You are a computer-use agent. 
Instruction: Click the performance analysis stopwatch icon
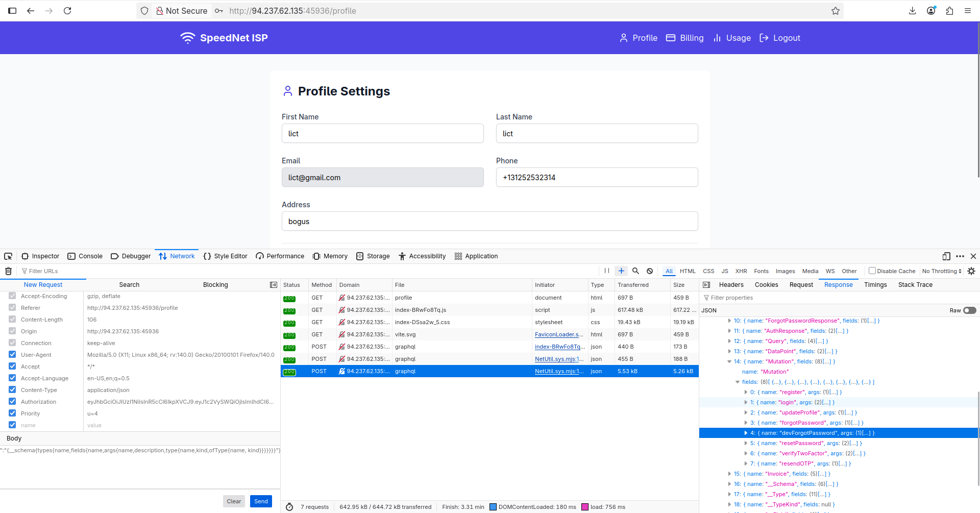[289, 507]
